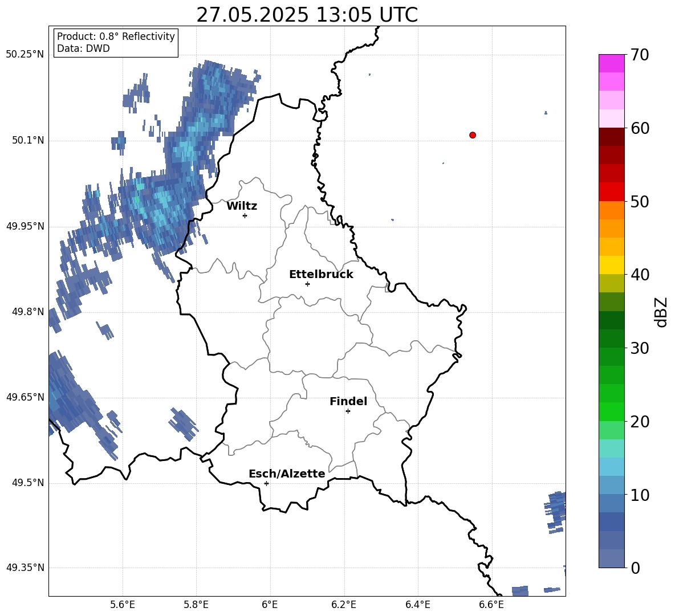The width and height of the screenshot is (675, 616).
Task: Click the yellow 40 dBZ colorbar segment
Action: 611,265
